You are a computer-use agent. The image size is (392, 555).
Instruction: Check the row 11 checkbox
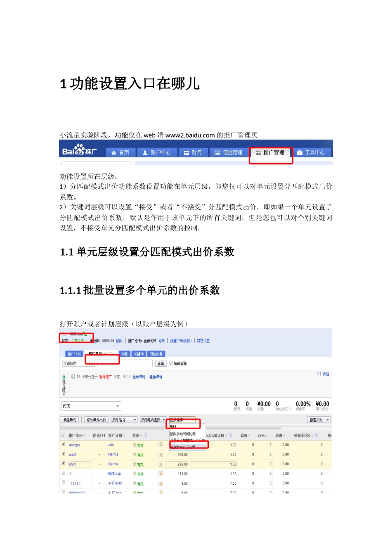click(64, 473)
